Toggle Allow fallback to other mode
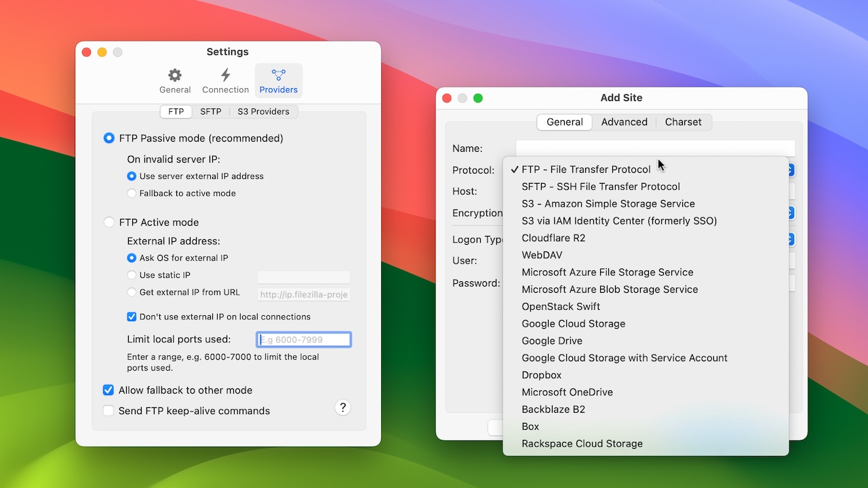868x488 pixels. click(108, 390)
